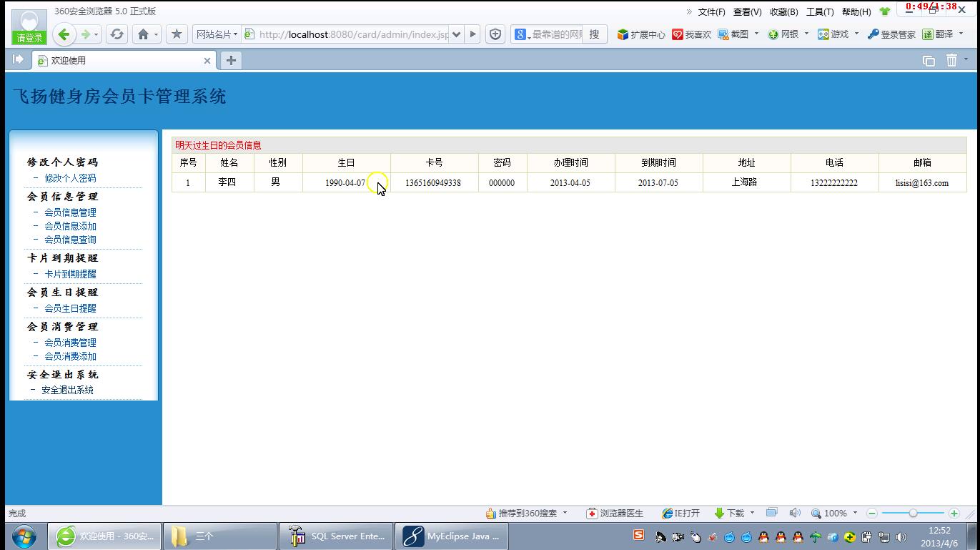
Task: Click the shield security icon by address bar
Action: [495, 34]
